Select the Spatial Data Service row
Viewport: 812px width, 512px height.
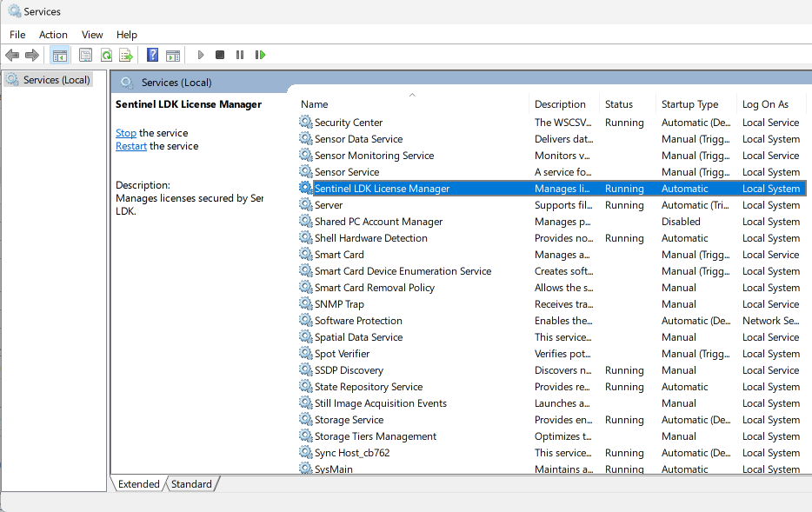pyautogui.click(x=552, y=337)
